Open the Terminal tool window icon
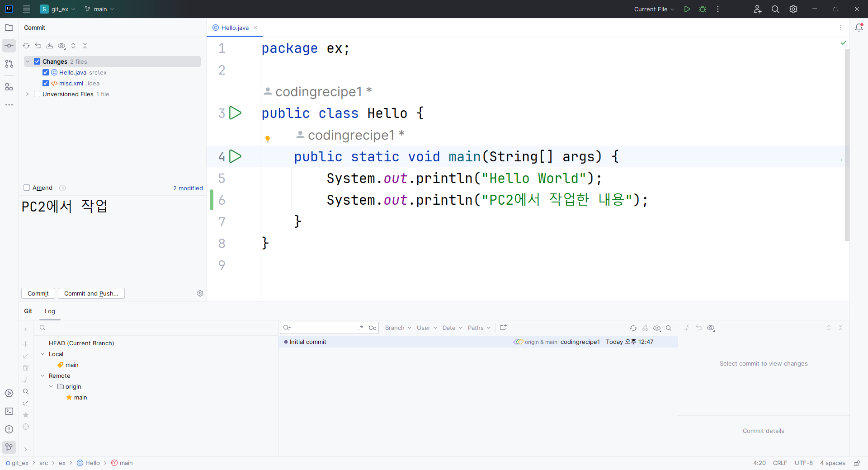The height and width of the screenshot is (470, 868). [9, 411]
